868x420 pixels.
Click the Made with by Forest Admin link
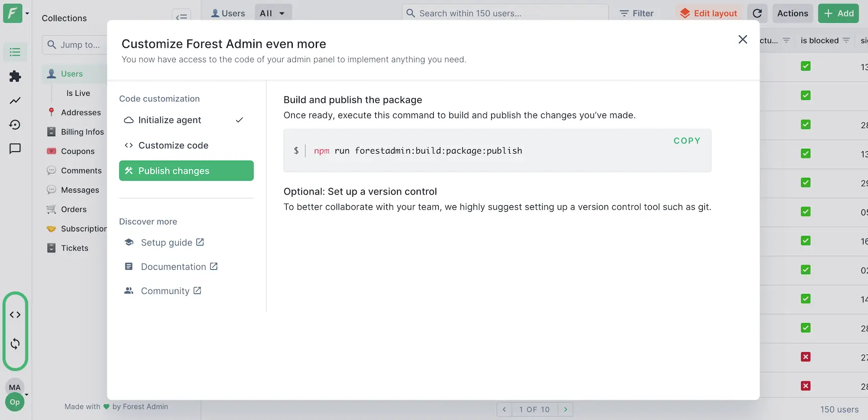(116, 406)
